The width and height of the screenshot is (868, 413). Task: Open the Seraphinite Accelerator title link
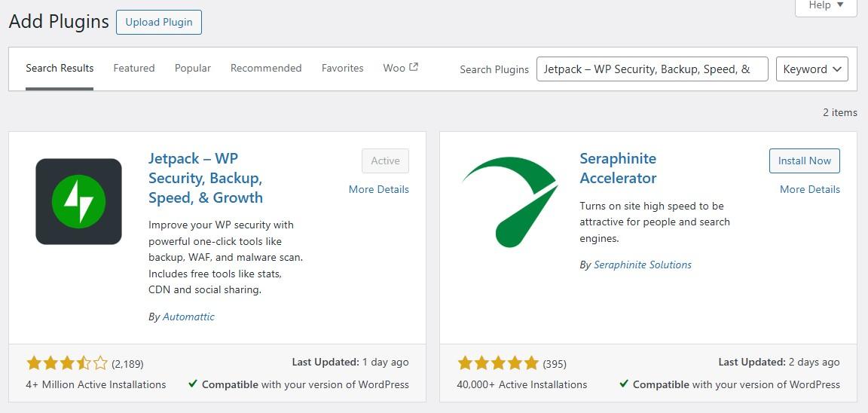click(618, 168)
